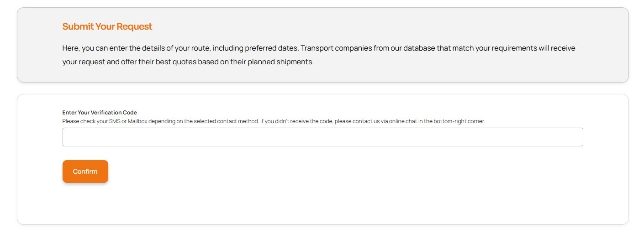Click the phrase "best quotes" in description

click(176, 62)
